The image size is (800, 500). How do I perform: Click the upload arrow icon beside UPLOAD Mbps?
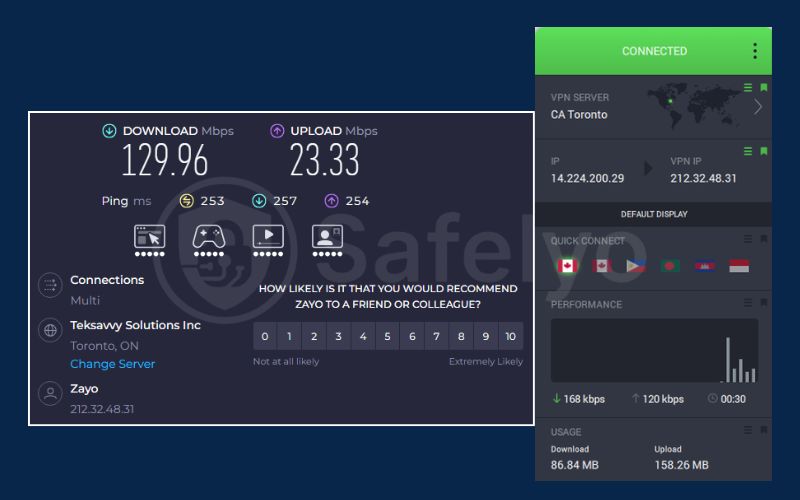click(x=277, y=131)
